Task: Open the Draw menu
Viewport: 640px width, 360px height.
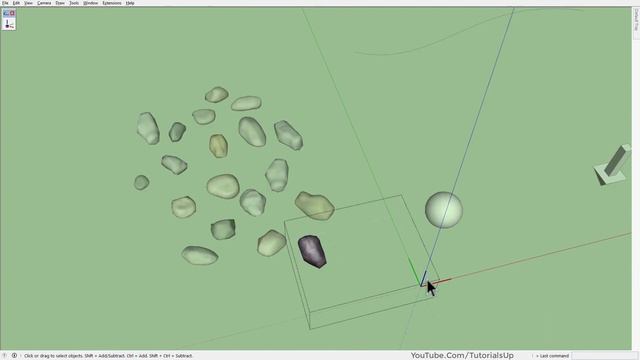Action: tap(60, 3)
